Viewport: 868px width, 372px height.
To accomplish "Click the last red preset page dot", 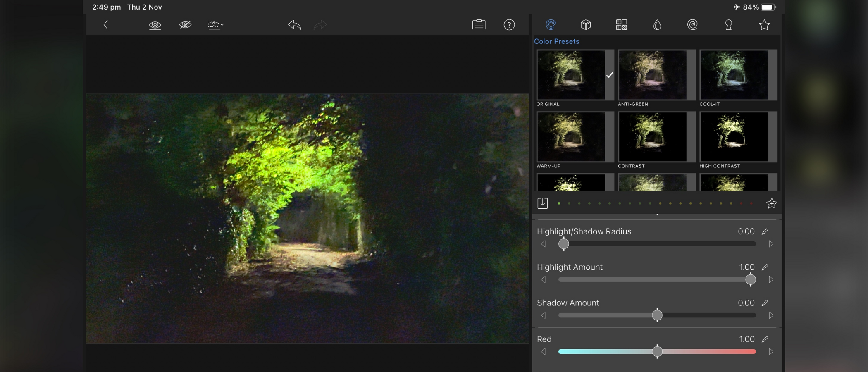I will 751,203.
